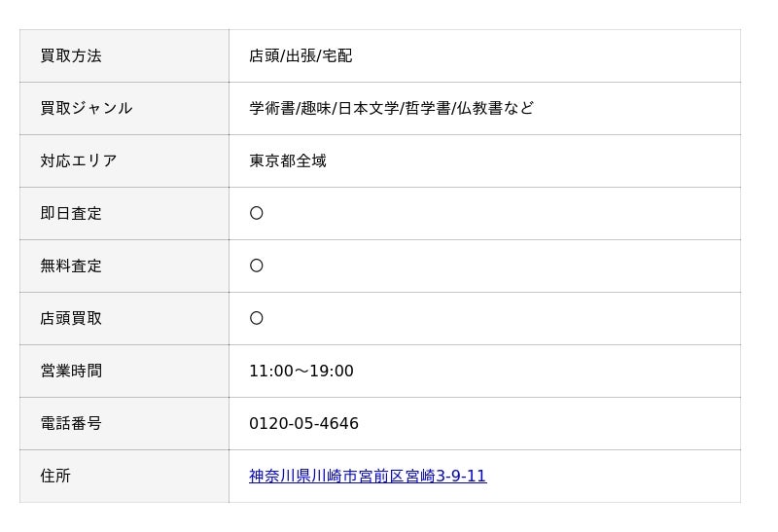Click the 店頭/出張/宅配 value text
The width and height of the screenshot is (778, 532).
pyautogui.click(x=301, y=56)
